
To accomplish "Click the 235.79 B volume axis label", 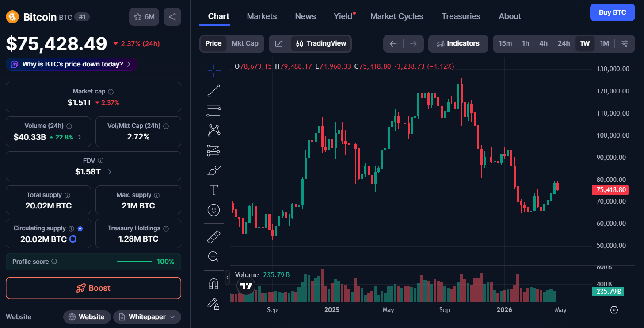I will click(x=608, y=292).
